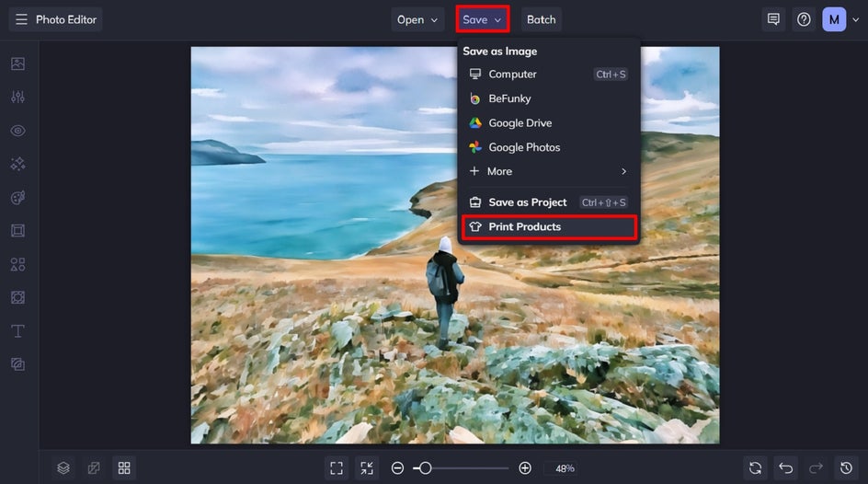Zoom out with the minus icon
Screen dimensions: 868x484
(397, 468)
